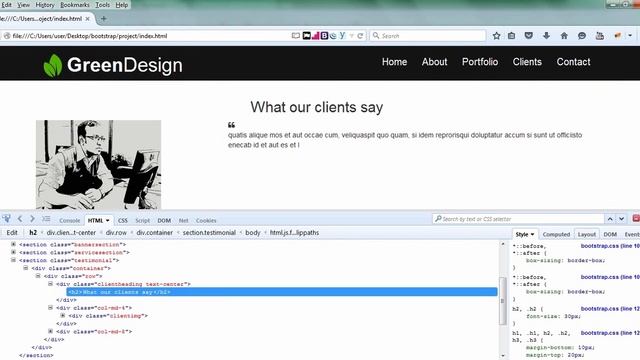Open the Tools menu
The width and height of the screenshot is (640, 360).
pos(102,5)
